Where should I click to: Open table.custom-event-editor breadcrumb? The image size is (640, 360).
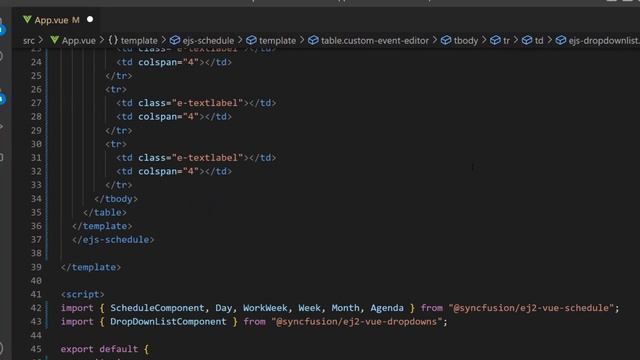coord(375,40)
